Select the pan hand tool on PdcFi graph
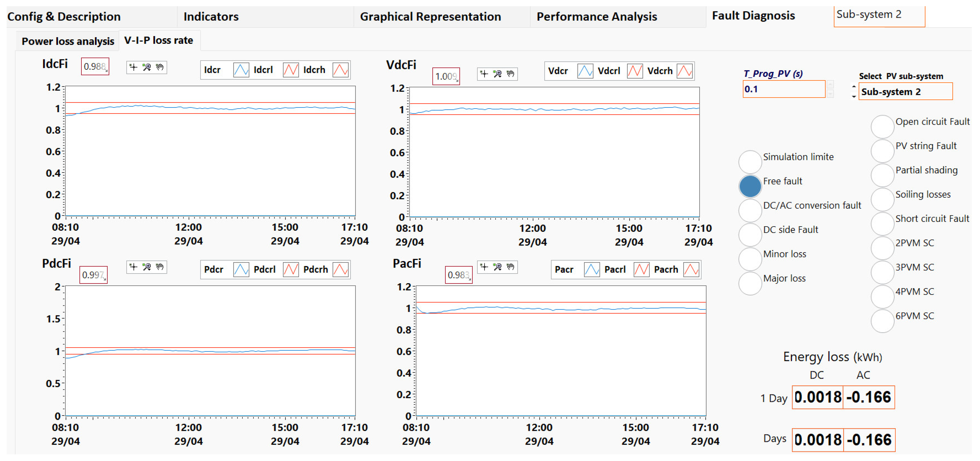Image resolution: width=980 pixels, height=461 pixels. pos(160,267)
